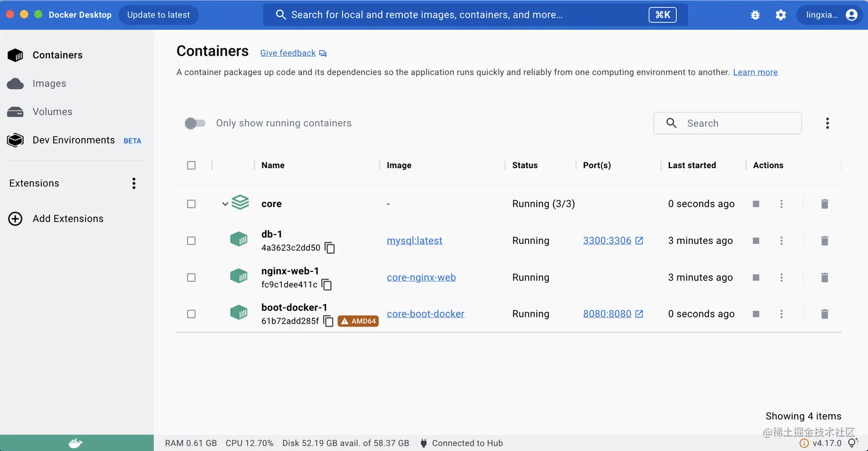Open the troubleshoot bug icon

click(755, 15)
